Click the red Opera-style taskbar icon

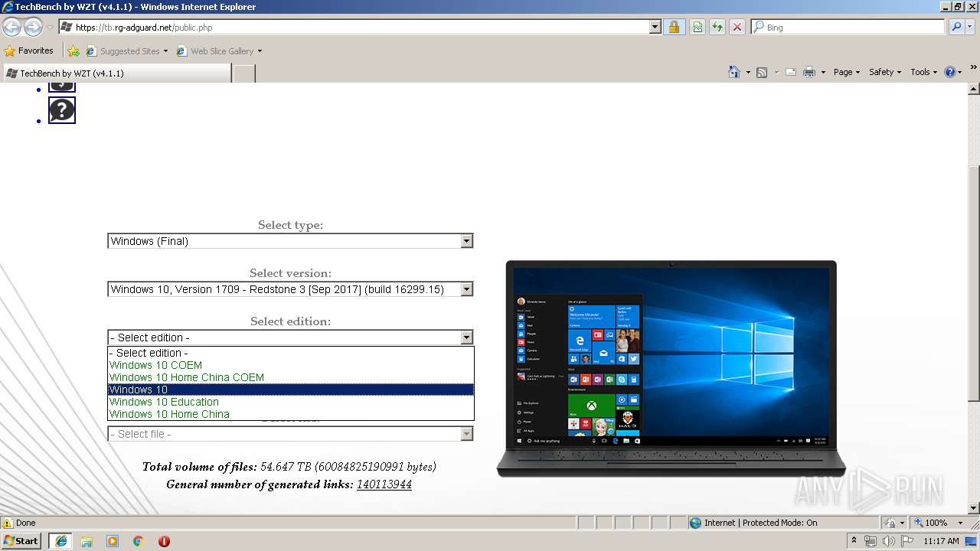point(164,541)
